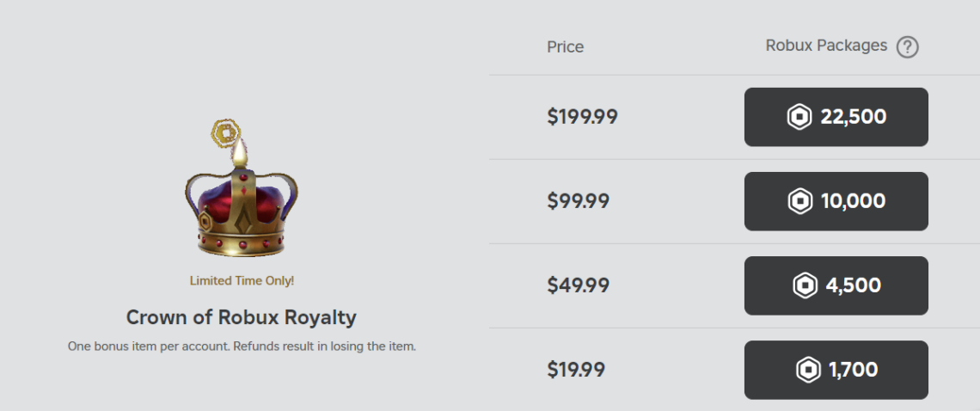This screenshot has height=411, width=980.
Task: Click the help question mark beside Robux Packages
Action: [x=907, y=47]
